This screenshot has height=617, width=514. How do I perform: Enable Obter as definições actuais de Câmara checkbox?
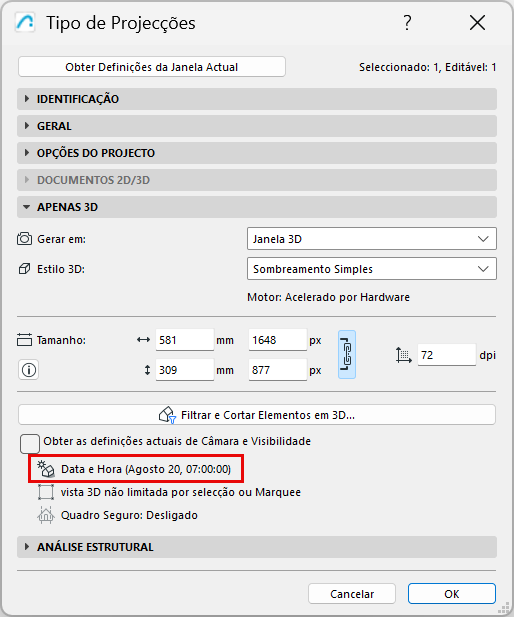(x=30, y=444)
